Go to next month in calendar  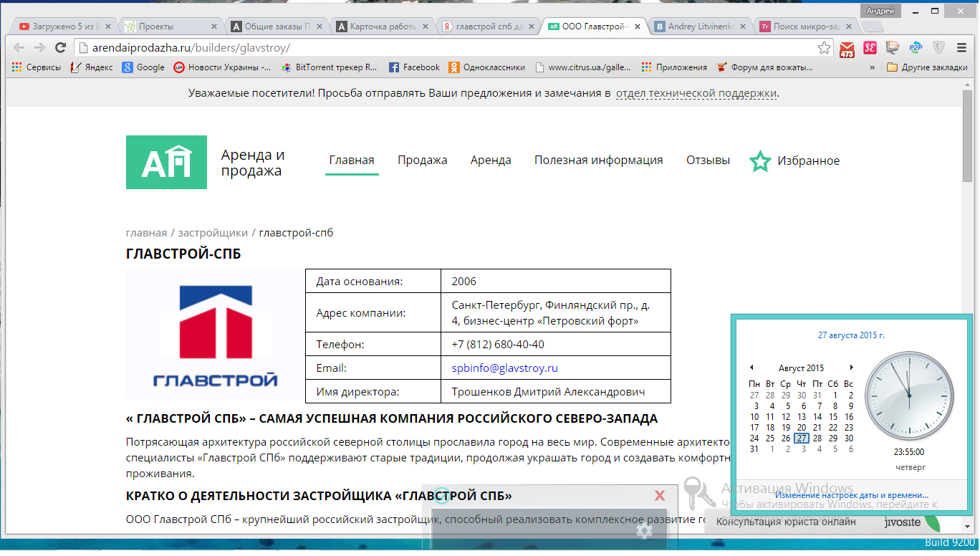(x=851, y=368)
